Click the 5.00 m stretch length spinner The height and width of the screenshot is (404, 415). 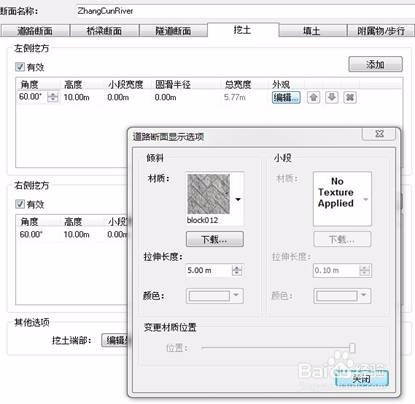237,270
